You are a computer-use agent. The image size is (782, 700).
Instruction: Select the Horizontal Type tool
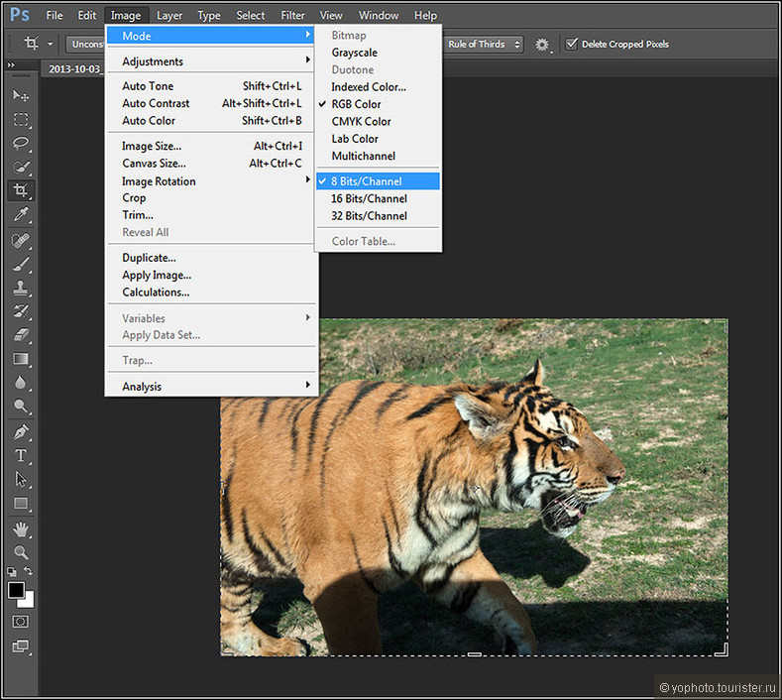[21, 455]
